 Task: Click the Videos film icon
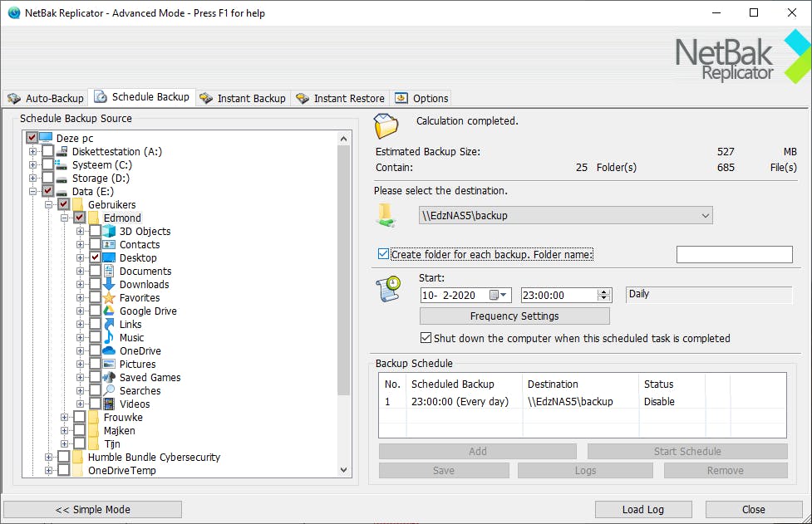click(x=109, y=404)
